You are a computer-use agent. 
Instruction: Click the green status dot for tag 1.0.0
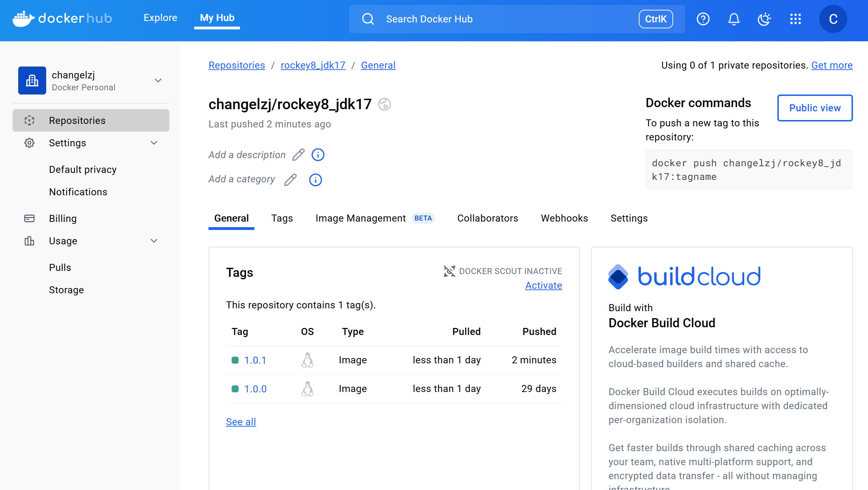[x=235, y=389]
